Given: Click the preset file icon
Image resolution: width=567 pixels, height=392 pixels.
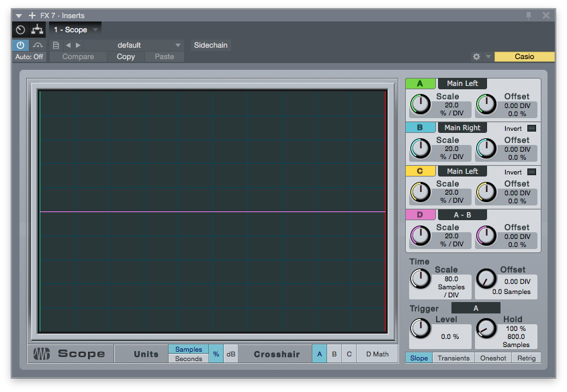Looking at the screenshot, I should pos(56,45).
